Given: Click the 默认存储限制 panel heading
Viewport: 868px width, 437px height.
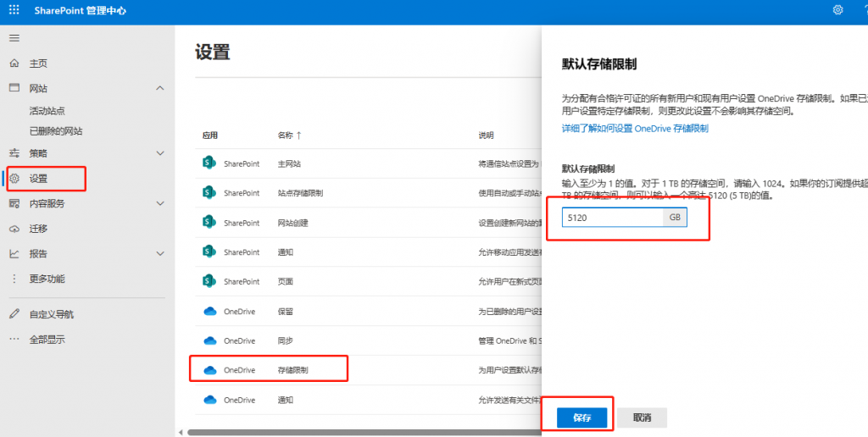Looking at the screenshot, I should (599, 64).
